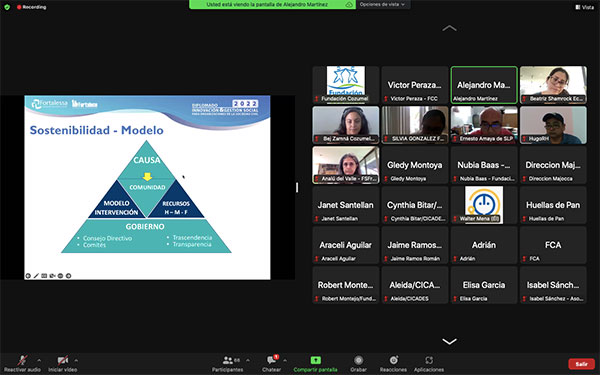This screenshot has width=600, height=375.
Task: Open the Opciones de vista dropdown
Action: click(382, 4)
